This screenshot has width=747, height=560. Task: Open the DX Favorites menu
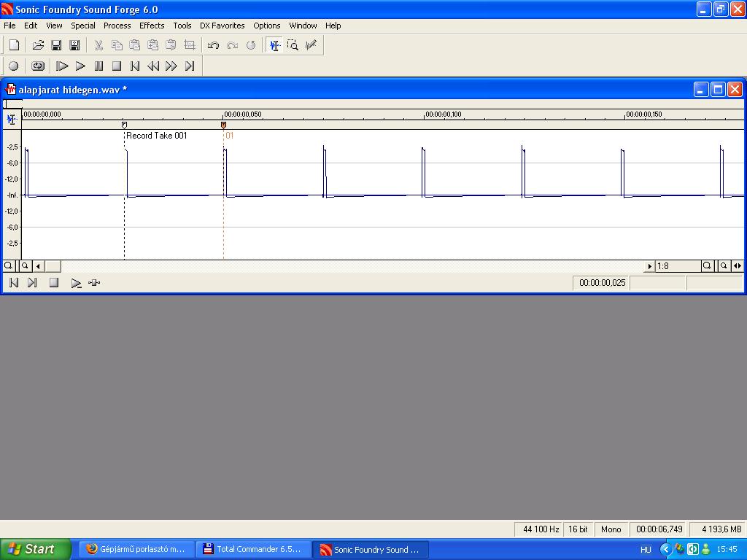click(x=222, y=26)
